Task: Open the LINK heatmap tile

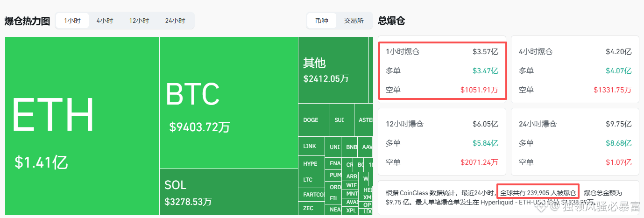Action: click(x=311, y=146)
